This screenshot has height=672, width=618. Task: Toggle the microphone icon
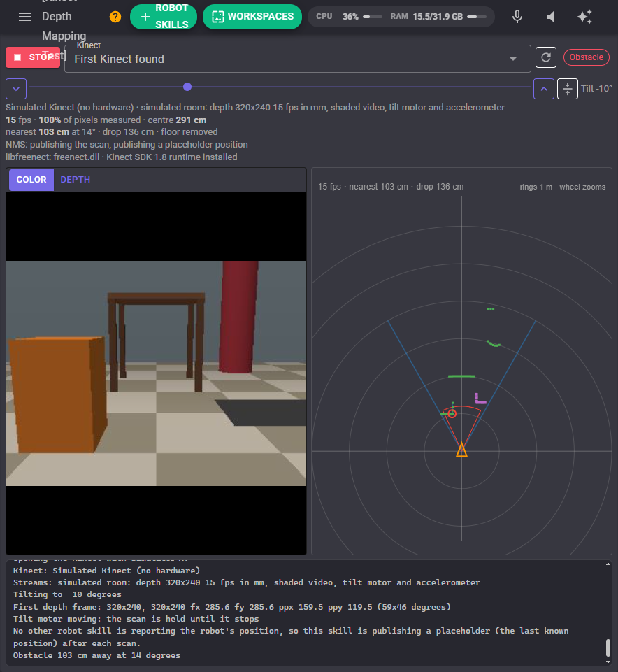click(x=517, y=17)
